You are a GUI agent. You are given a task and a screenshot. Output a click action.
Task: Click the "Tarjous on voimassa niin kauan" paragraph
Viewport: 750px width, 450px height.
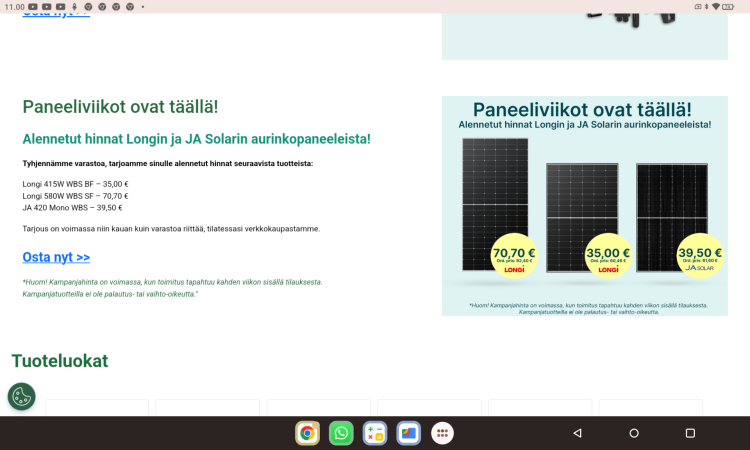171,229
